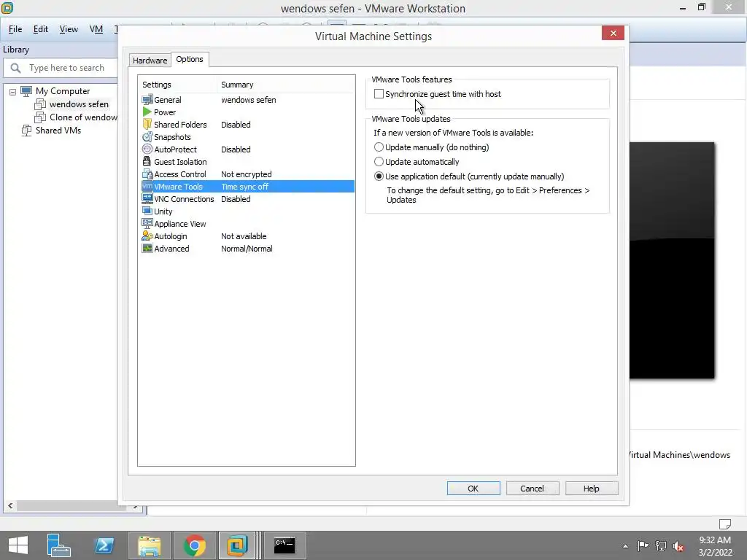Select the VNC Connections icon
747x560 pixels.
[x=147, y=198]
